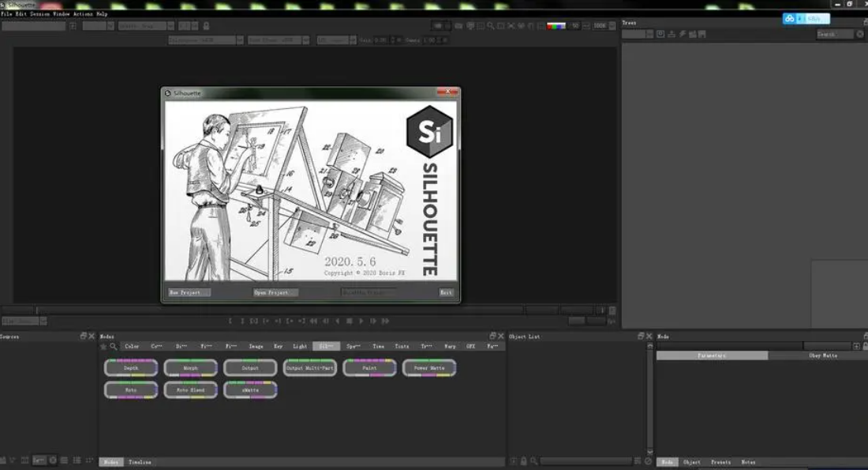Viewport: 868px width, 470px height.
Task: Close the Object List panel
Action: [x=649, y=336]
